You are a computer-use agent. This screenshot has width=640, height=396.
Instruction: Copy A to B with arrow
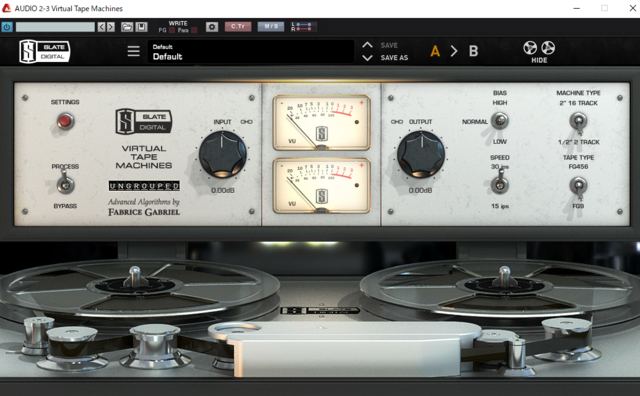[x=454, y=51]
